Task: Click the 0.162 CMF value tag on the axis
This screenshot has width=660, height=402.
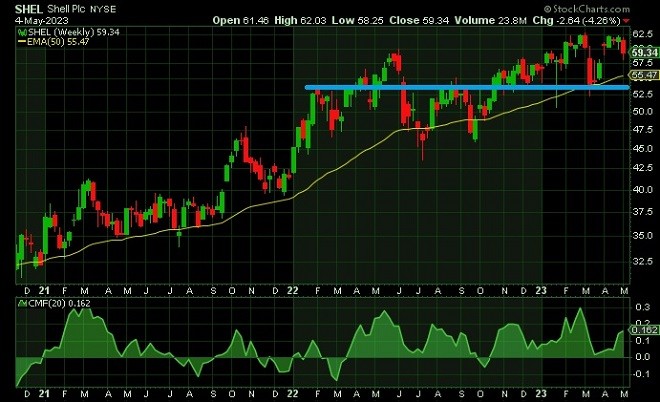Action: pyautogui.click(x=644, y=330)
